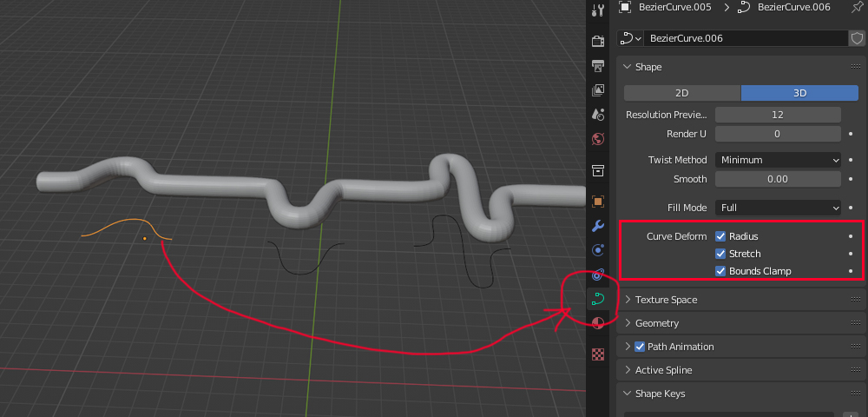Open the curve data-block browse dropdown
Screen dimensions: 868x417
point(630,38)
